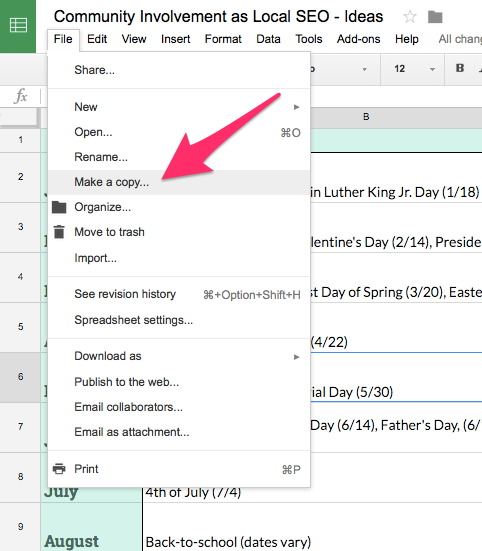This screenshot has height=551, width=482.
Task: Choose Share... from the File menu
Action: [x=179, y=70]
